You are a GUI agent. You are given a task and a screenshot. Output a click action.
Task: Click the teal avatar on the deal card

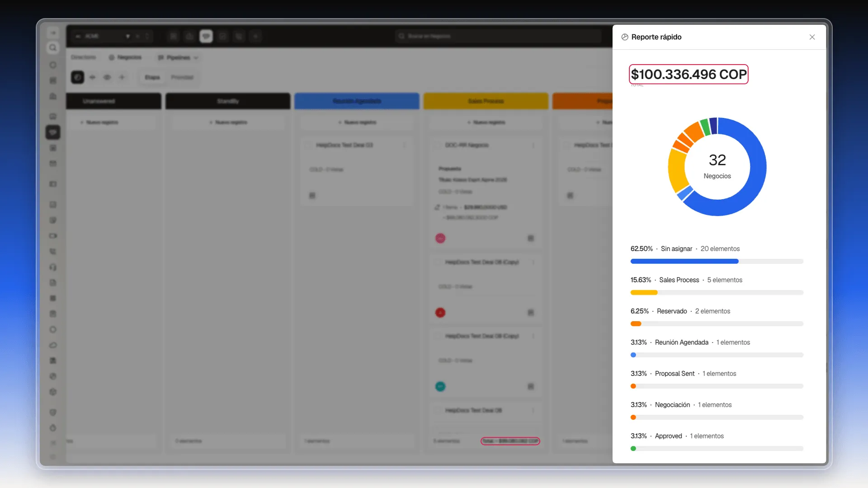(x=440, y=387)
